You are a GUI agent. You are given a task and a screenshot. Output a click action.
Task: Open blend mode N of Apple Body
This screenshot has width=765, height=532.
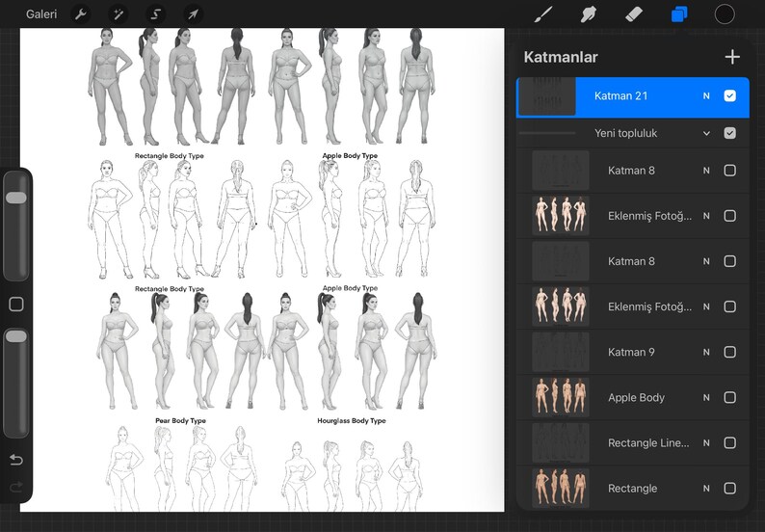point(706,397)
